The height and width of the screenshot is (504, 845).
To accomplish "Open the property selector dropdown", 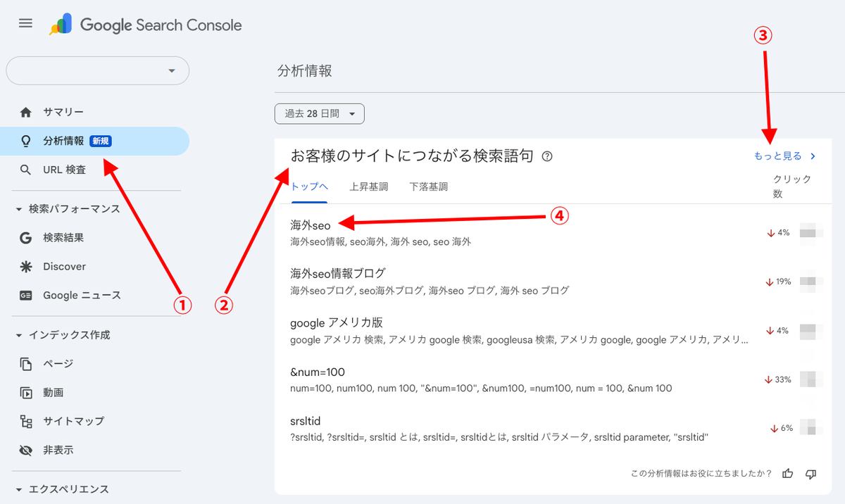I will 97,70.
